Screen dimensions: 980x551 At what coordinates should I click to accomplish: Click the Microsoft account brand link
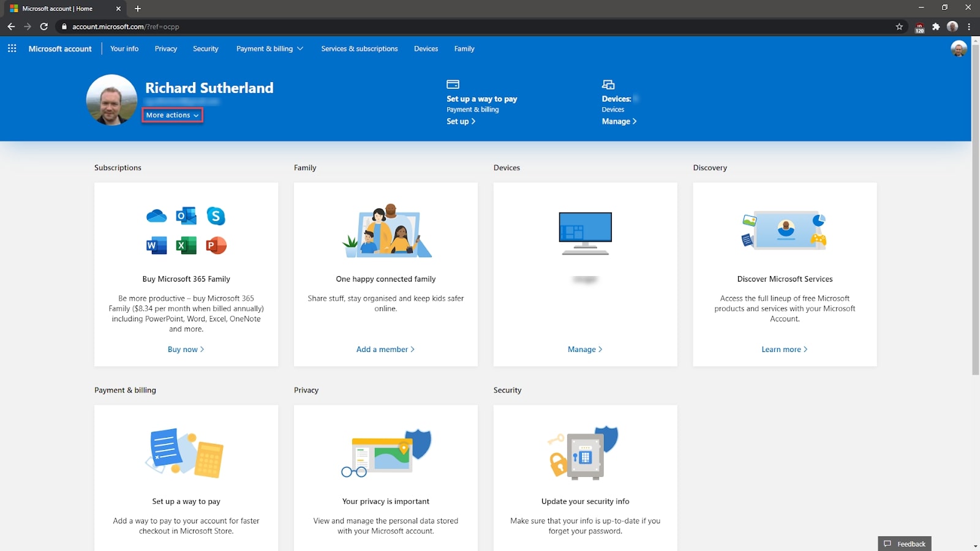[60, 48]
